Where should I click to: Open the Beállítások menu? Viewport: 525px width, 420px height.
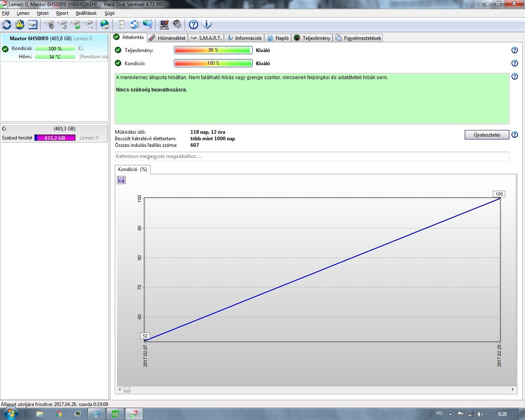[x=86, y=13]
